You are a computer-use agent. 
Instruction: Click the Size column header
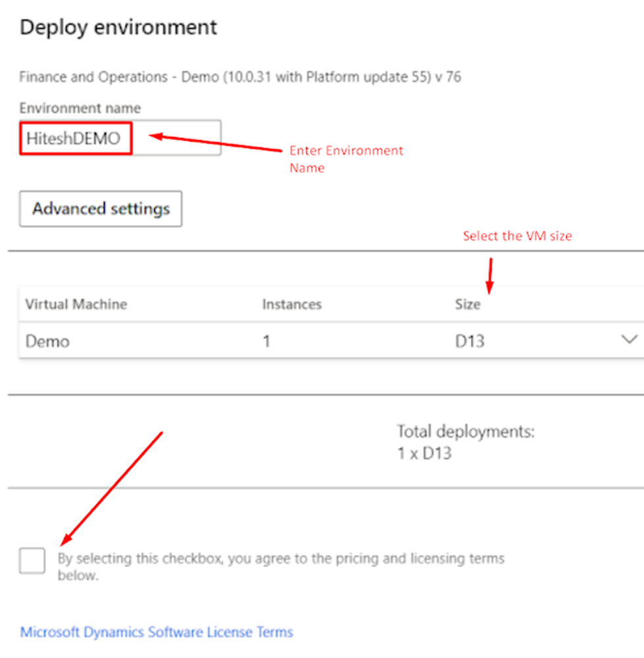(468, 304)
